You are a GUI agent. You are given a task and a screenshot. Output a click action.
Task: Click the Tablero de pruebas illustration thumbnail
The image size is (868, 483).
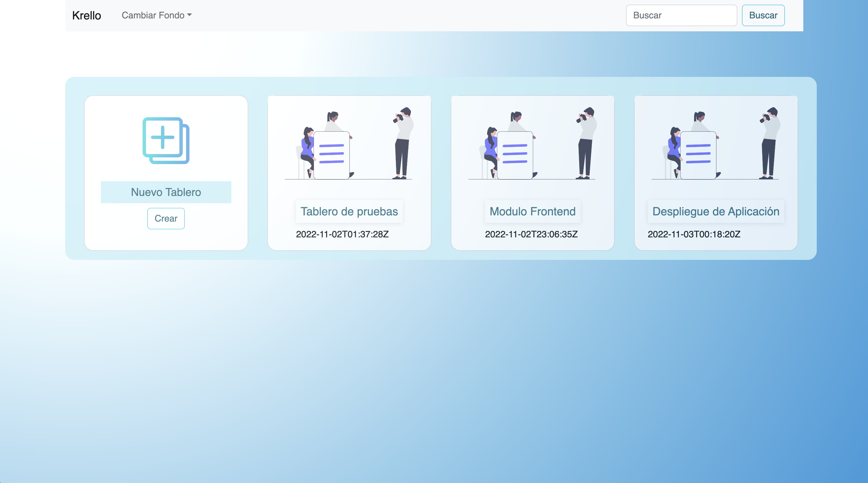[349, 143]
